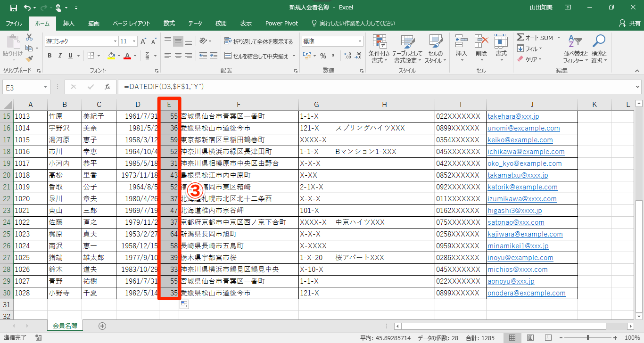
Task: Apply percent style to cells
Action: (x=323, y=56)
